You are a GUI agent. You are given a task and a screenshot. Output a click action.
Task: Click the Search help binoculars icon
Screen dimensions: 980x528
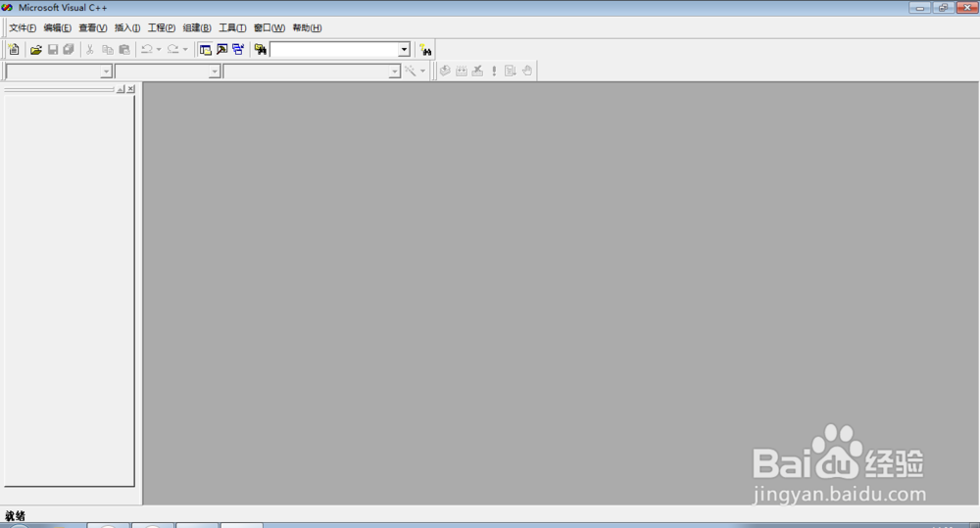tap(425, 50)
